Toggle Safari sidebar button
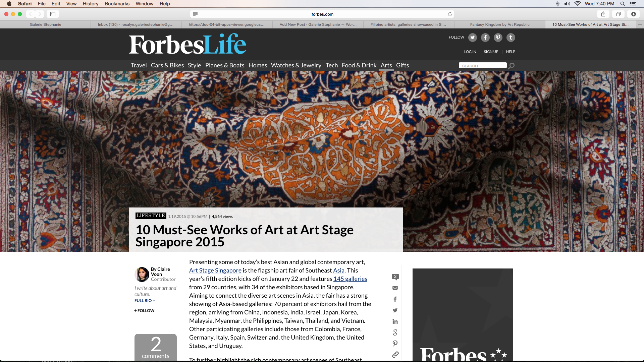The height and width of the screenshot is (362, 644). click(x=53, y=14)
